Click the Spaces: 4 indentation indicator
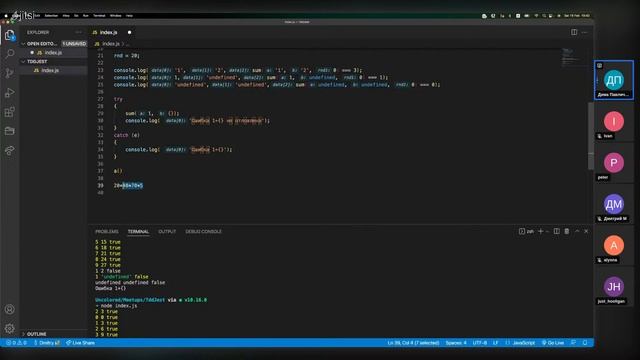The width and height of the screenshot is (640, 360). click(x=456, y=343)
